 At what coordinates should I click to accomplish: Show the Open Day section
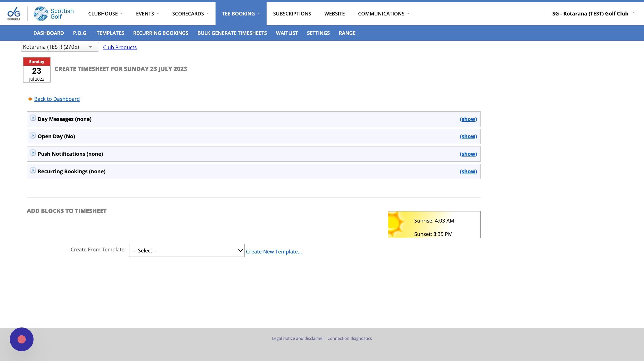pos(468,136)
